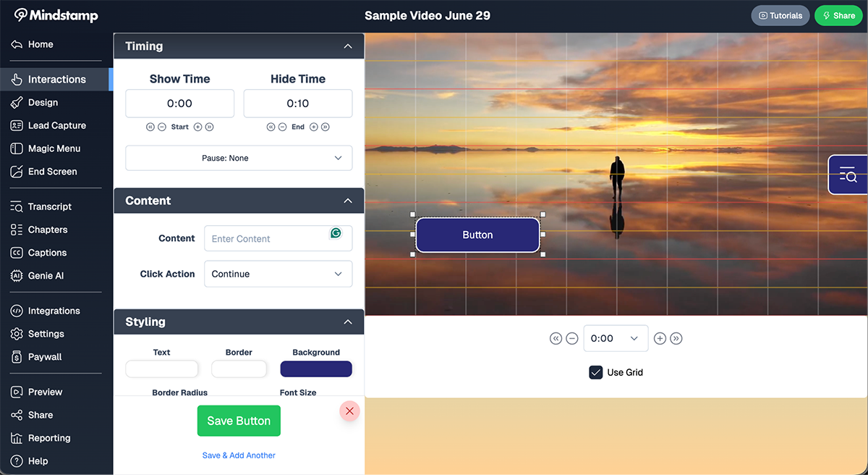Rewind Hide Time with double-left arrow
The height and width of the screenshot is (475, 868).
[271, 127]
